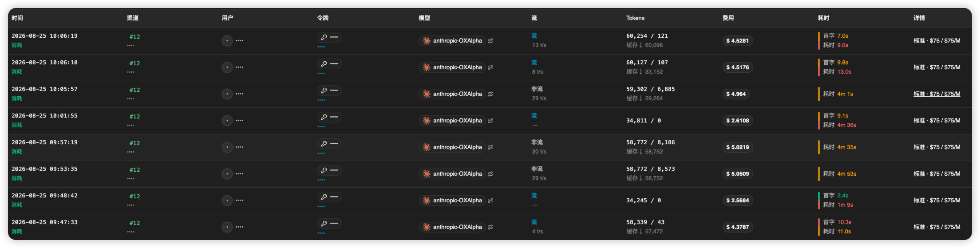This screenshot has height=248, width=980.
Task: Click the user avatar in the 10:01:55 row
Action: [227, 121]
